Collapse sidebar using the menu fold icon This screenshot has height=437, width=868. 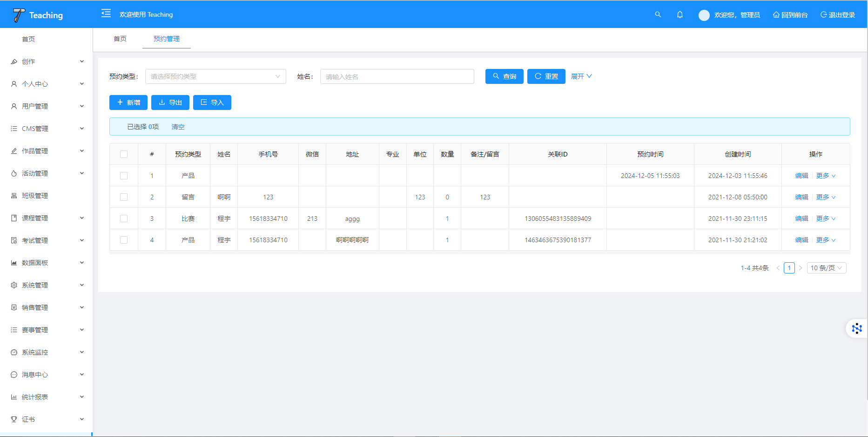coord(106,14)
